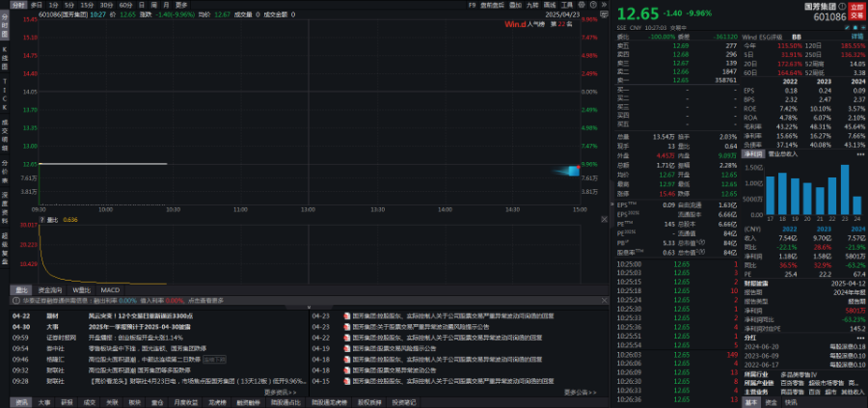This screenshot has width=868, height=408.
Task: Toggle chart to 净利润 view
Action: (x=752, y=154)
